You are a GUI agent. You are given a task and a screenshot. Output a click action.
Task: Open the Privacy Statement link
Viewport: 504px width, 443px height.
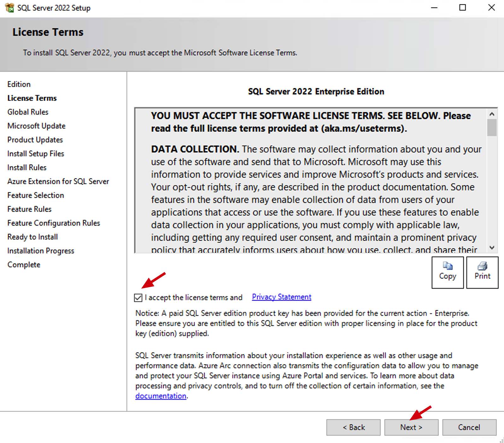pos(282,297)
